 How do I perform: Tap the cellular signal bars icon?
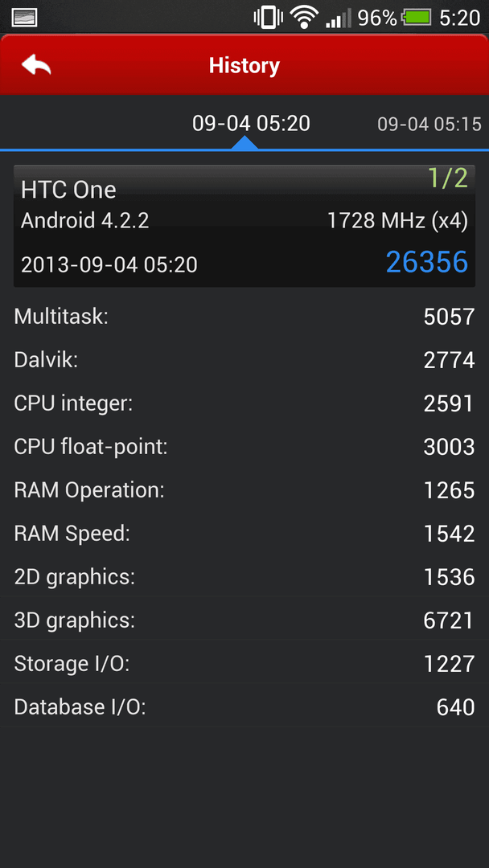338,18
